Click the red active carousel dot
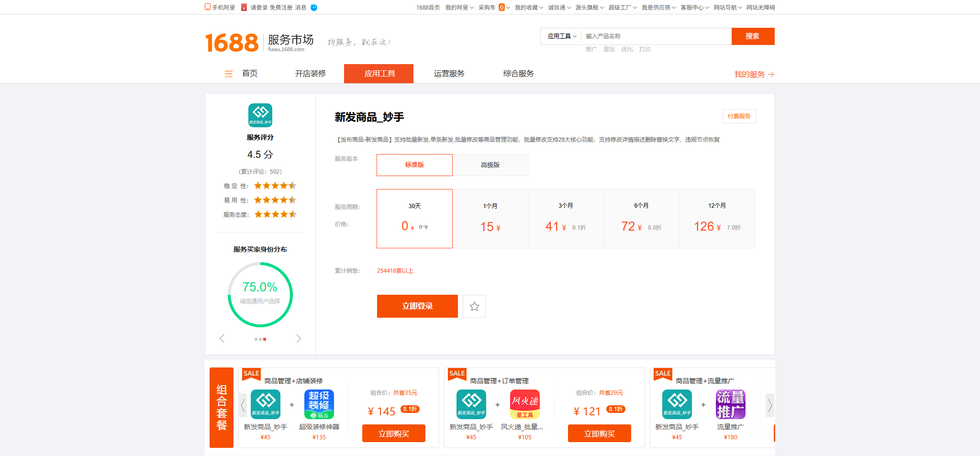This screenshot has height=456, width=980. [x=265, y=339]
